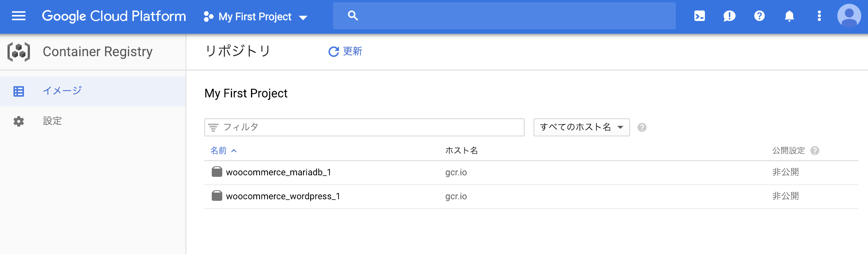Viewport: 868px width, 254px height.
Task: Click the Container Registry logo icon
Action: click(19, 52)
